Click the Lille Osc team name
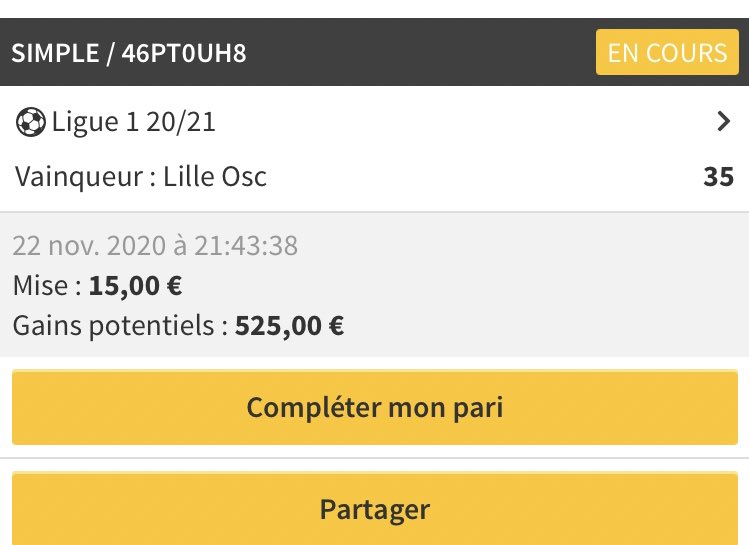This screenshot has width=749, height=545. 215,177
